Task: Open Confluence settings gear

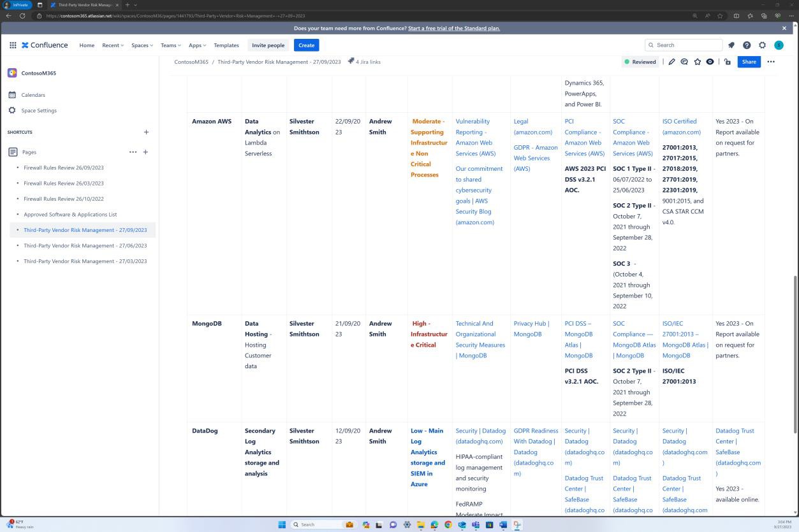Action: click(762, 45)
